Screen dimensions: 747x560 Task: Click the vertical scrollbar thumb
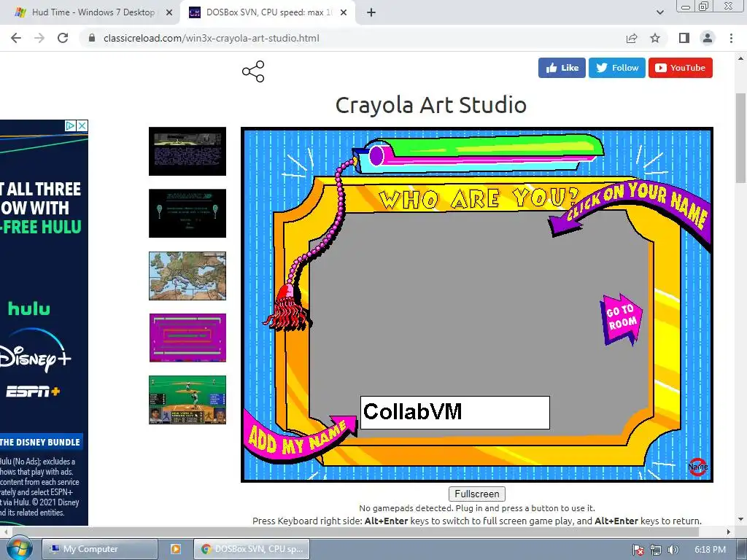click(x=740, y=138)
